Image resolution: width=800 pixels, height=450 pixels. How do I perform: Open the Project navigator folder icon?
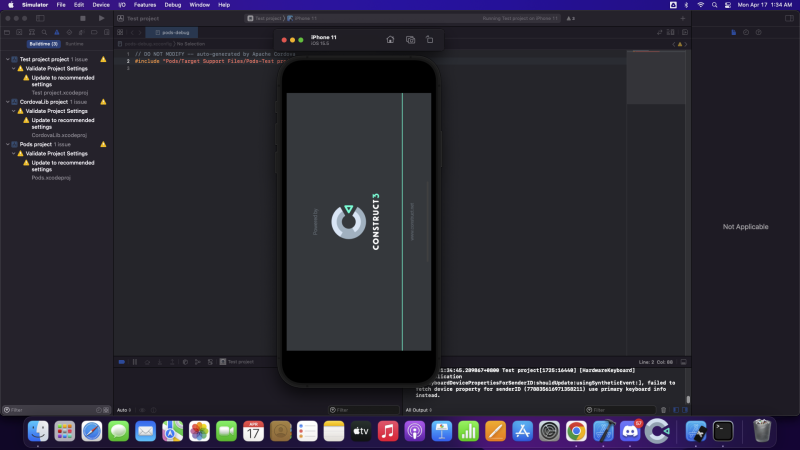click(7, 32)
